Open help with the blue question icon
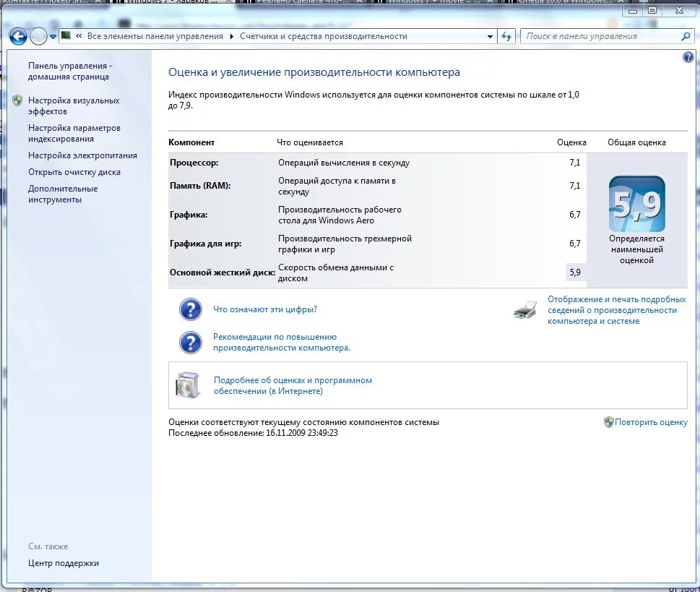 [688, 57]
